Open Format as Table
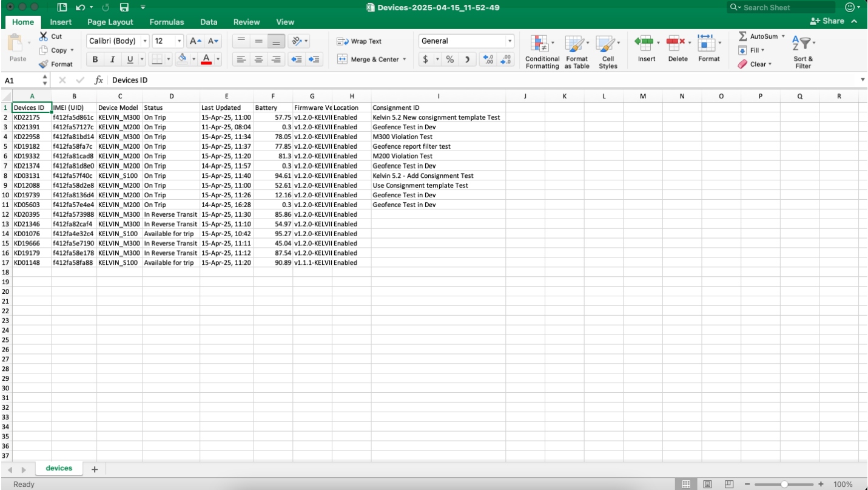This screenshot has width=868, height=490. pyautogui.click(x=577, y=52)
